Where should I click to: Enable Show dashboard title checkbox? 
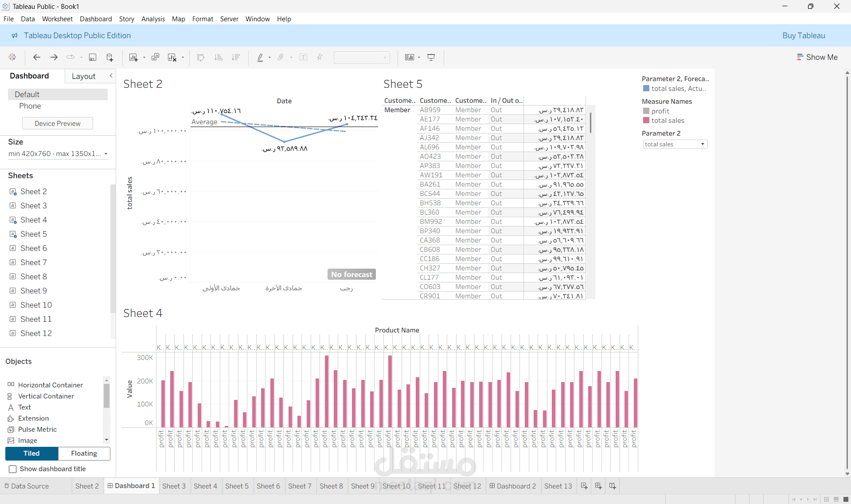point(13,469)
